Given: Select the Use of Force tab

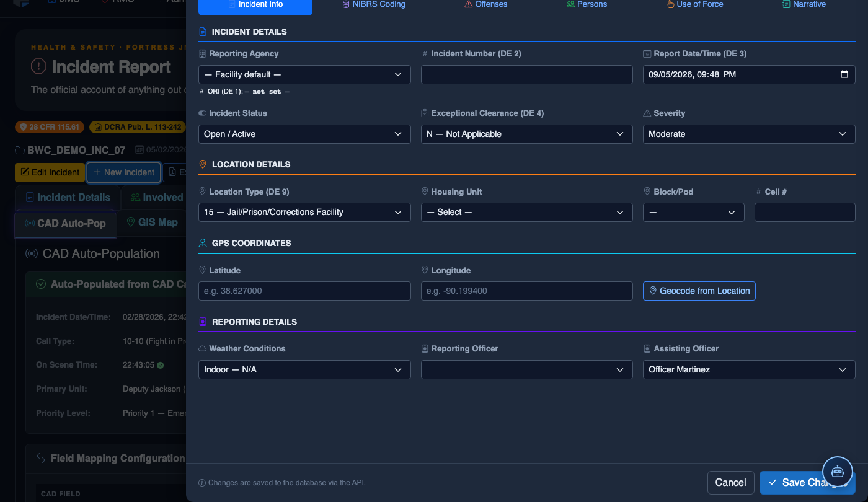Looking at the screenshot, I should point(694,4).
